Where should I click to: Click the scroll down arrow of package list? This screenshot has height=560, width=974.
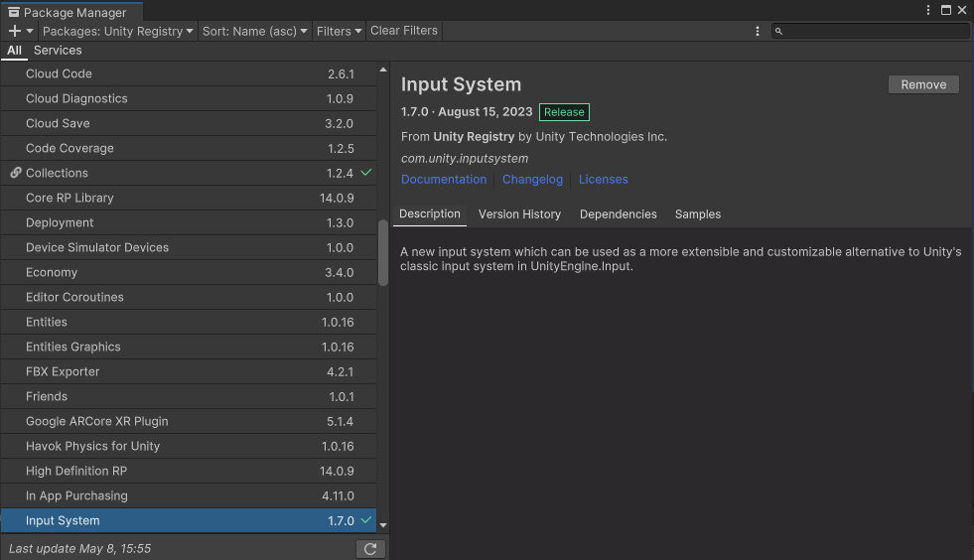[x=383, y=526]
